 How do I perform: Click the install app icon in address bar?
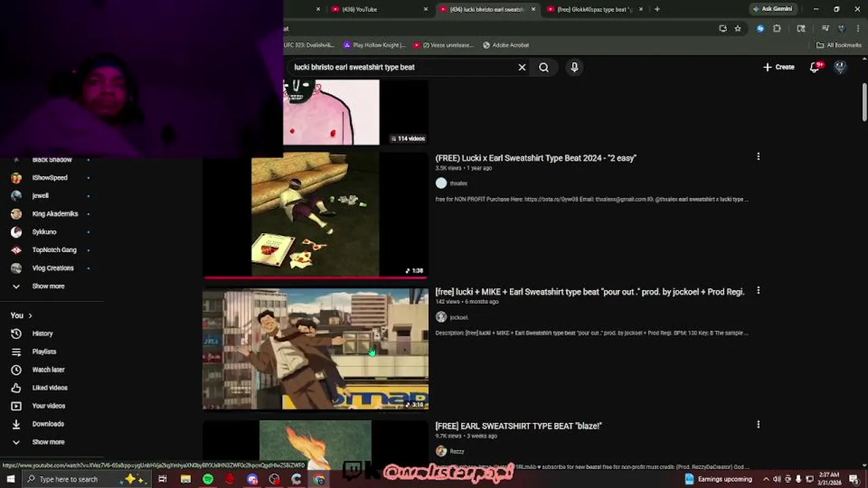tap(723, 28)
